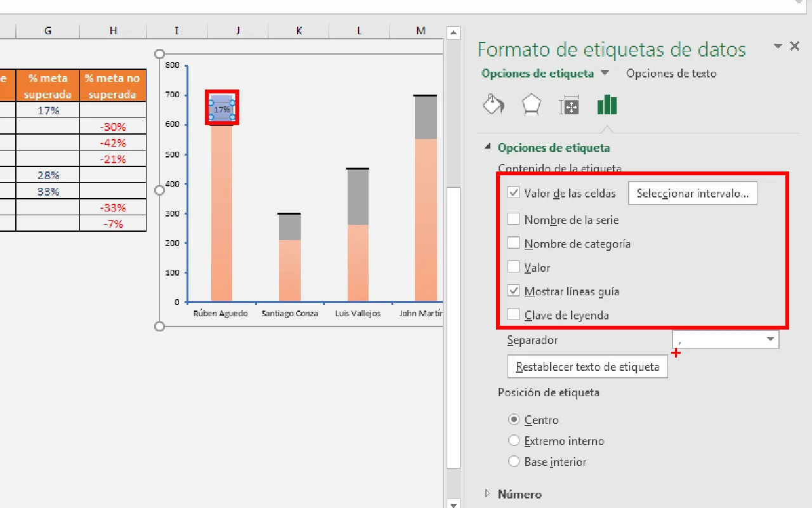Toggle the Mostrar líneas guía checkbox
Image resolution: width=812 pixels, height=508 pixels.
[514, 291]
